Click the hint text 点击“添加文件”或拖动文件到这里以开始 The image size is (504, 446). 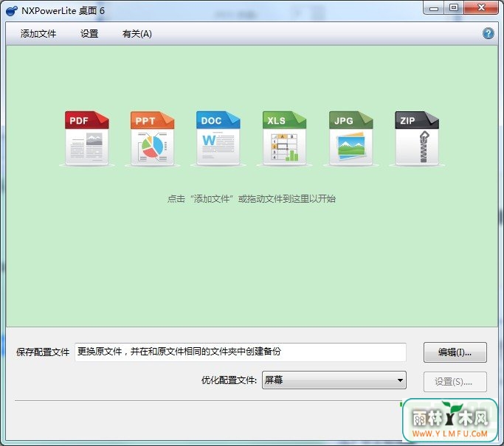252,199
